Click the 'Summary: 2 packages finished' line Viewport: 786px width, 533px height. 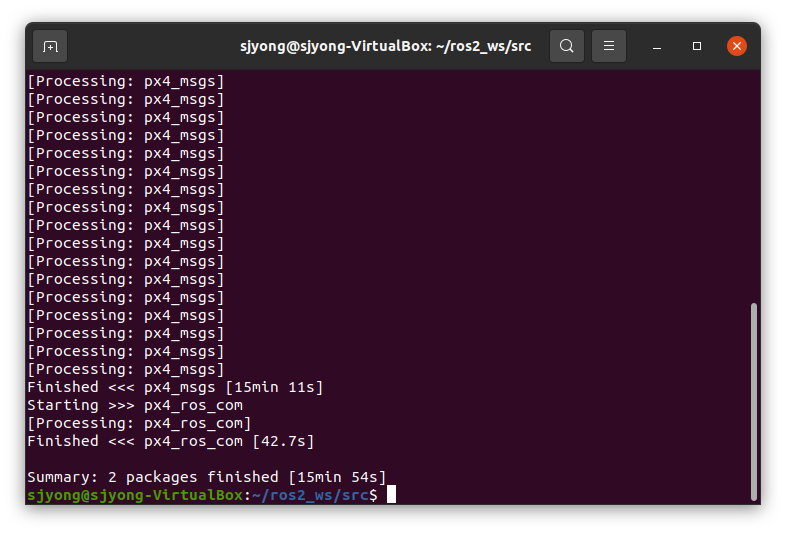(x=207, y=477)
